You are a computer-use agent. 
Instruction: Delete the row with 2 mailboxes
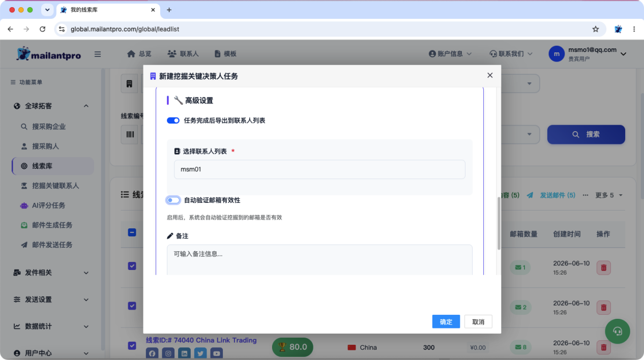603,307
